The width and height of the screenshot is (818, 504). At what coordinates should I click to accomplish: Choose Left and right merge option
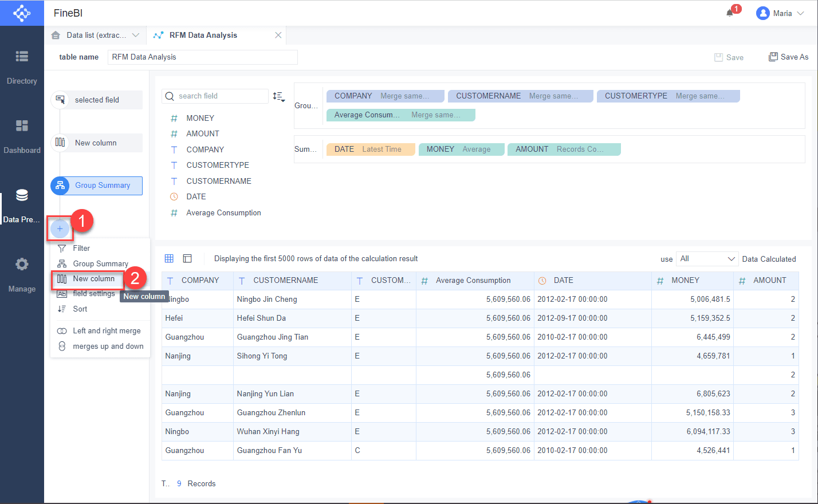[x=100, y=330]
